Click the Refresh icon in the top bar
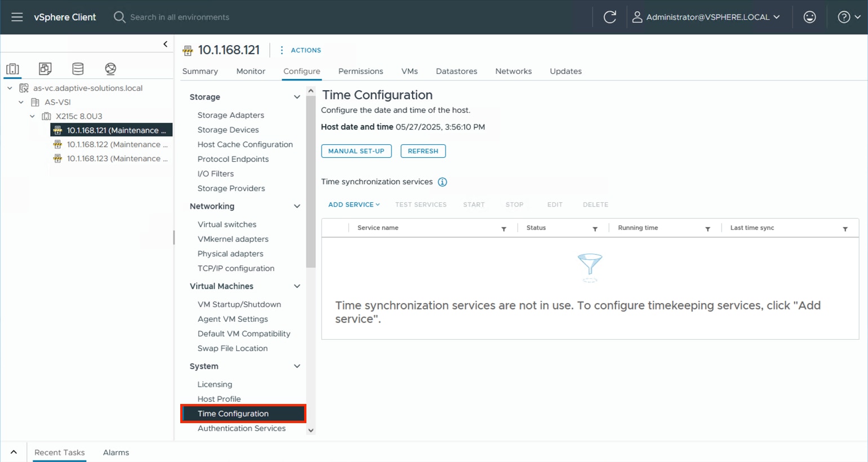 point(611,17)
